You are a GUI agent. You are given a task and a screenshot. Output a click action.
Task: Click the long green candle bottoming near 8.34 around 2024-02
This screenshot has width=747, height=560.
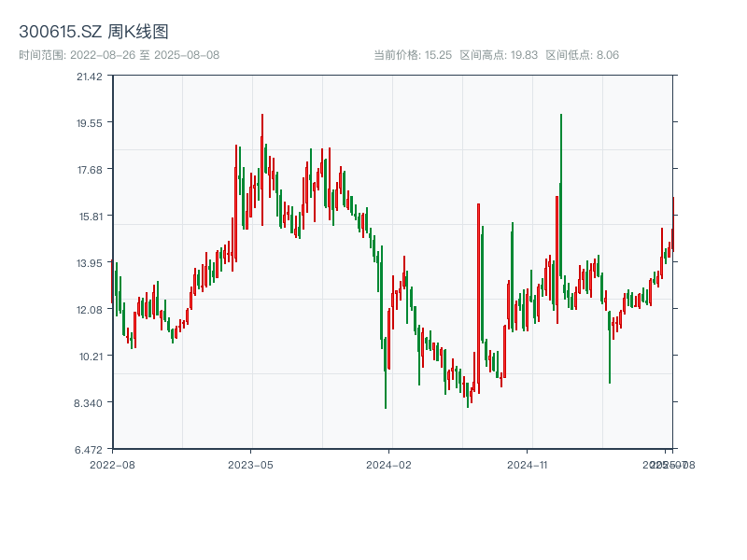[x=386, y=372]
